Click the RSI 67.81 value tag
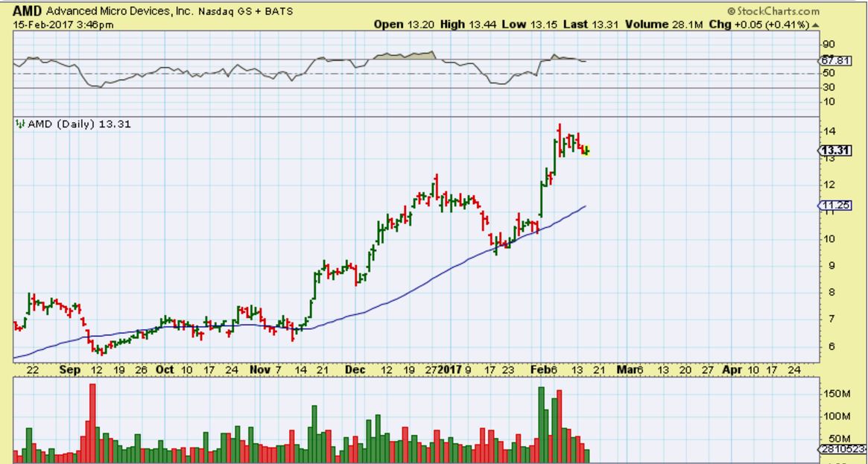Image resolution: width=868 pixels, height=464 pixels. (834, 61)
